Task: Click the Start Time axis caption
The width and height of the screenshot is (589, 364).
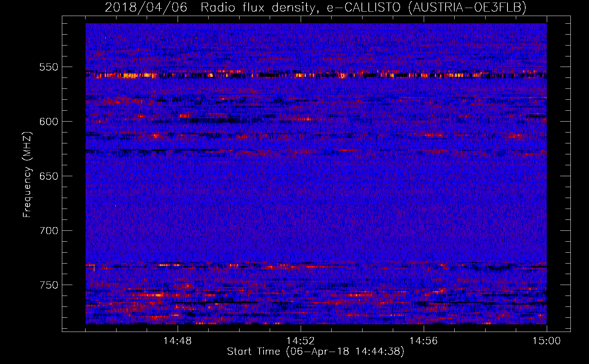Action: [x=316, y=352]
